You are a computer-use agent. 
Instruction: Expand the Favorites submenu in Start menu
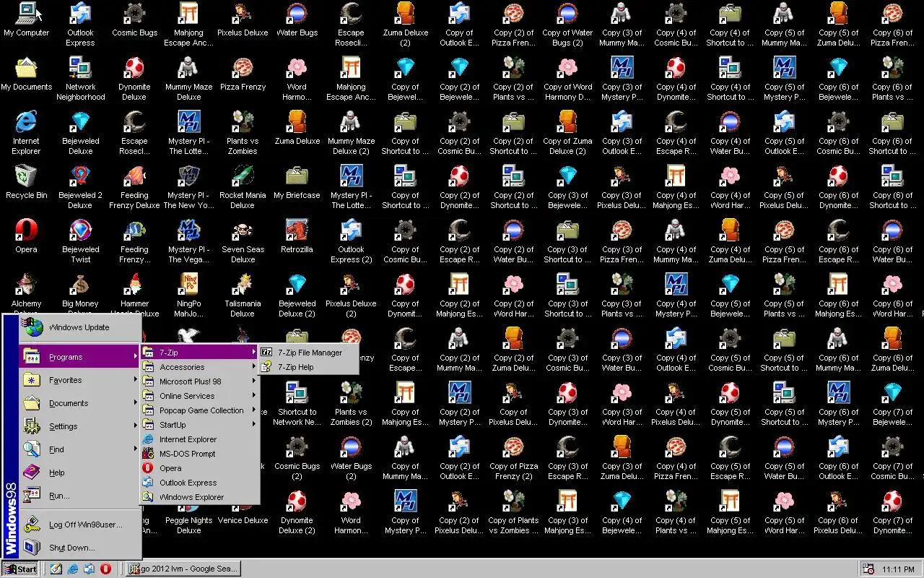tap(79, 380)
